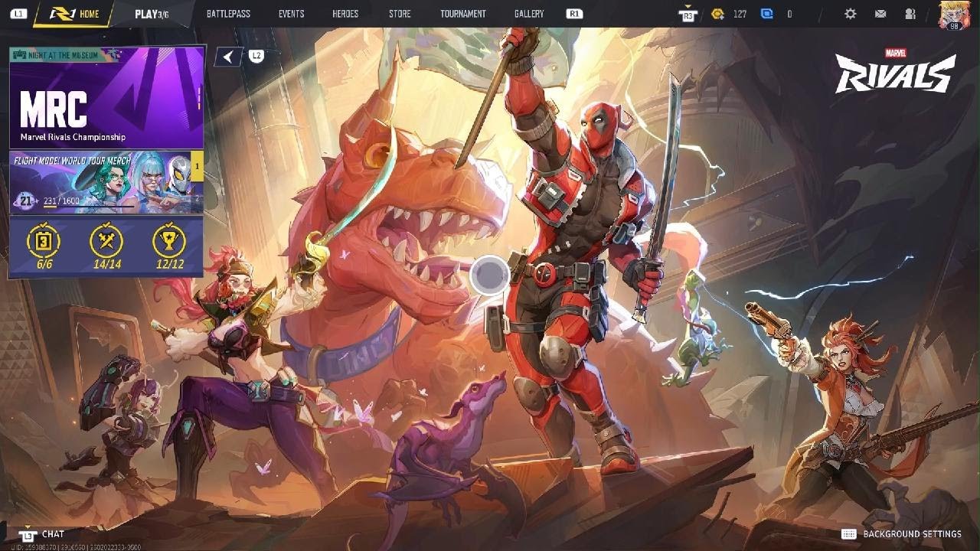
Task: Open player profile avatar
Action: [953, 15]
